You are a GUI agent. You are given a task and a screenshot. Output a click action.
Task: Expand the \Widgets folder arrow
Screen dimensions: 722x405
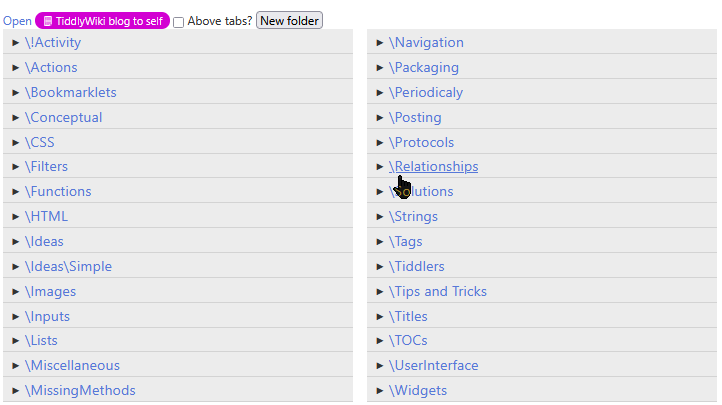(x=380, y=391)
